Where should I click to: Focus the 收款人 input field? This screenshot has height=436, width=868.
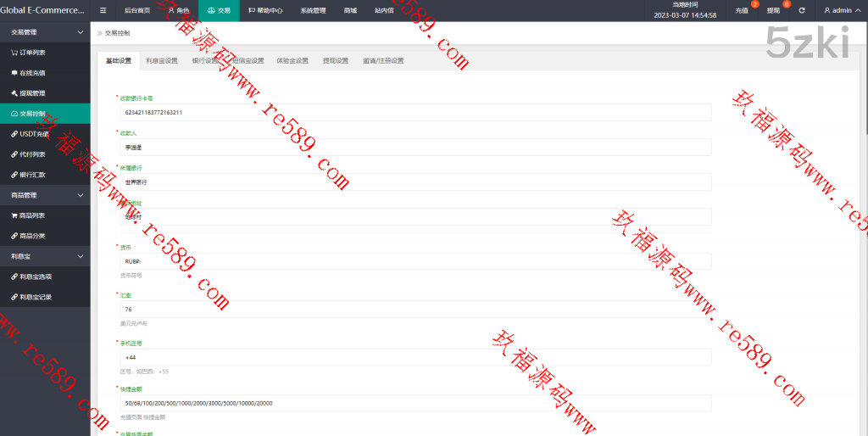pyautogui.click(x=415, y=148)
